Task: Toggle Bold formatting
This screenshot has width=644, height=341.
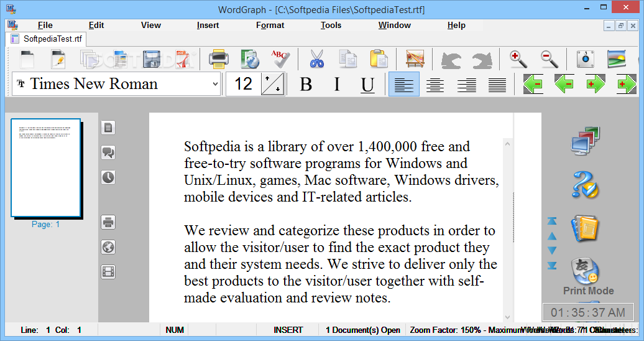Action: coord(306,84)
